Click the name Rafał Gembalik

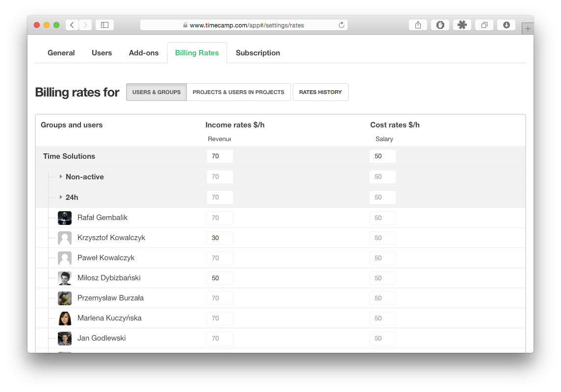pyautogui.click(x=102, y=218)
